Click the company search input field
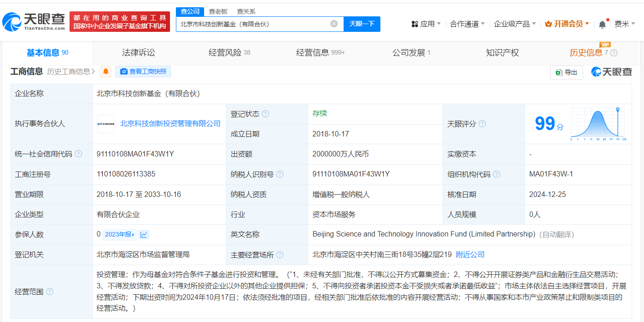 [x=252, y=24]
